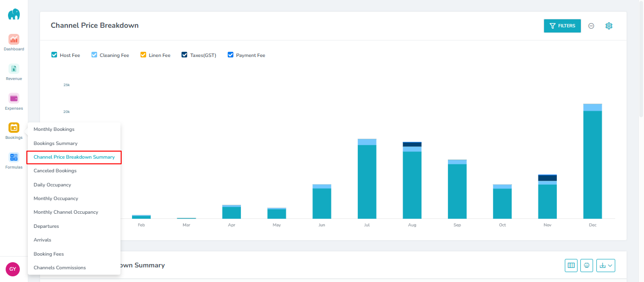Click the GY user avatar

point(13,269)
